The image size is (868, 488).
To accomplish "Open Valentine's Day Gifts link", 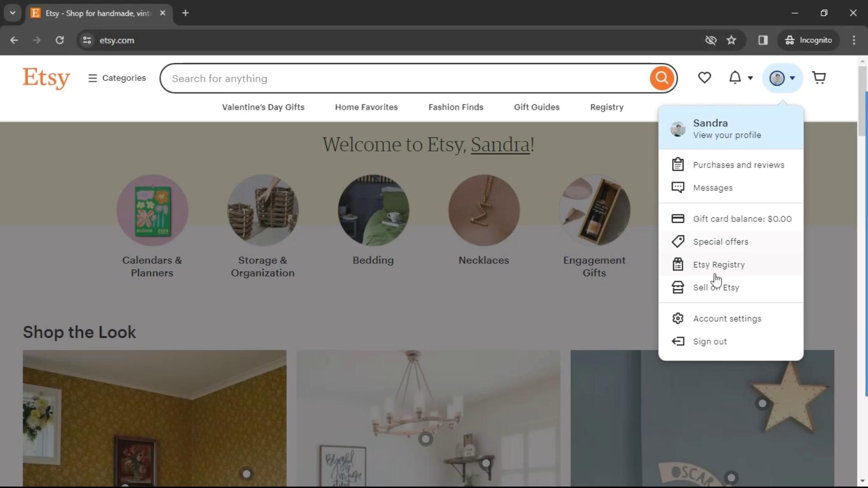I will pyautogui.click(x=263, y=107).
